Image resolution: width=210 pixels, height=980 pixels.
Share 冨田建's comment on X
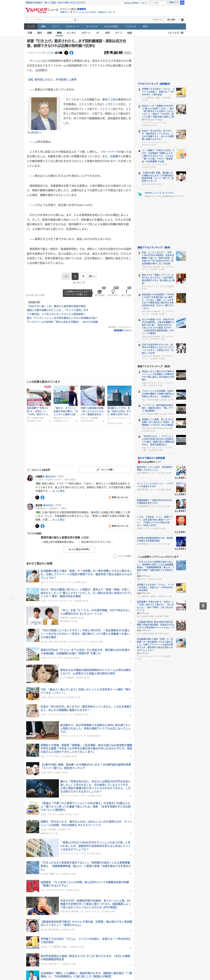[x=37, y=526]
